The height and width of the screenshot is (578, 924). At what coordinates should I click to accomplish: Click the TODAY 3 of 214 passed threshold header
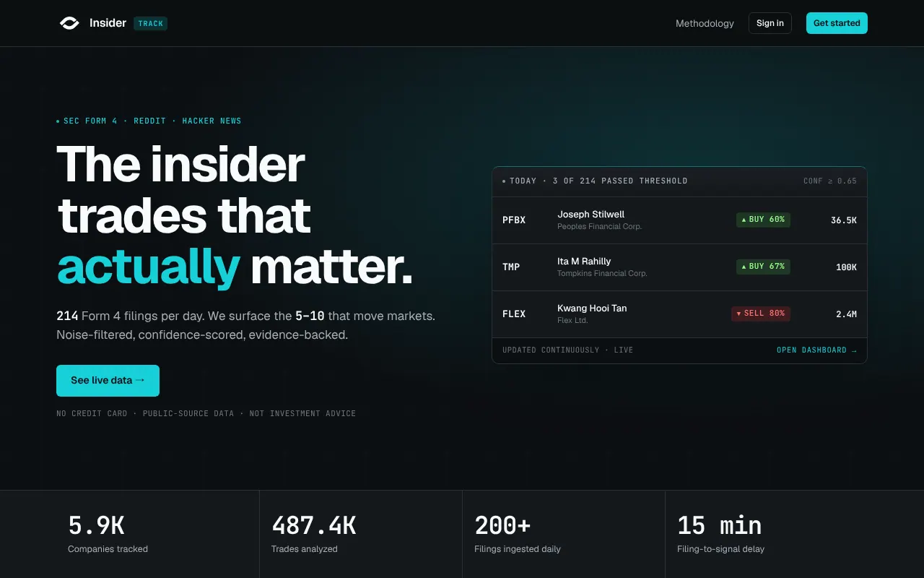595,181
